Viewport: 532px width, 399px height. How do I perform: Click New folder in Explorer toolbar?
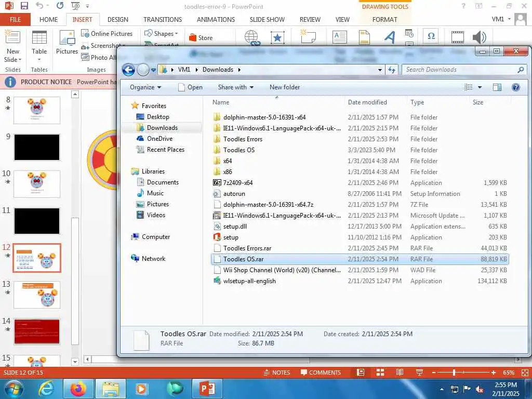pyautogui.click(x=285, y=87)
